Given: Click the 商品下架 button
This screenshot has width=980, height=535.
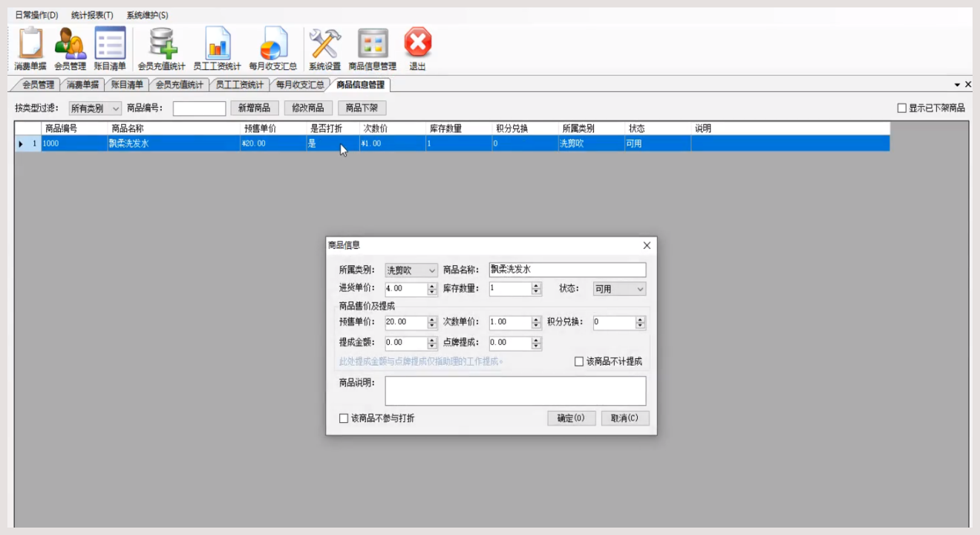Looking at the screenshot, I should tap(362, 108).
